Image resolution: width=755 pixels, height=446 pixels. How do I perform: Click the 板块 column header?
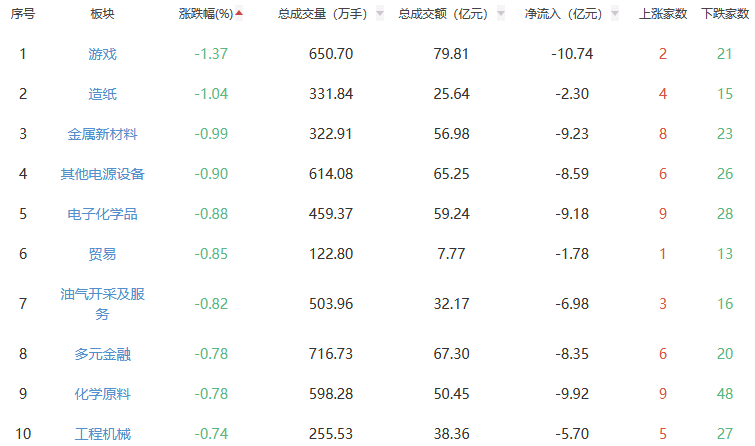pos(102,15)
